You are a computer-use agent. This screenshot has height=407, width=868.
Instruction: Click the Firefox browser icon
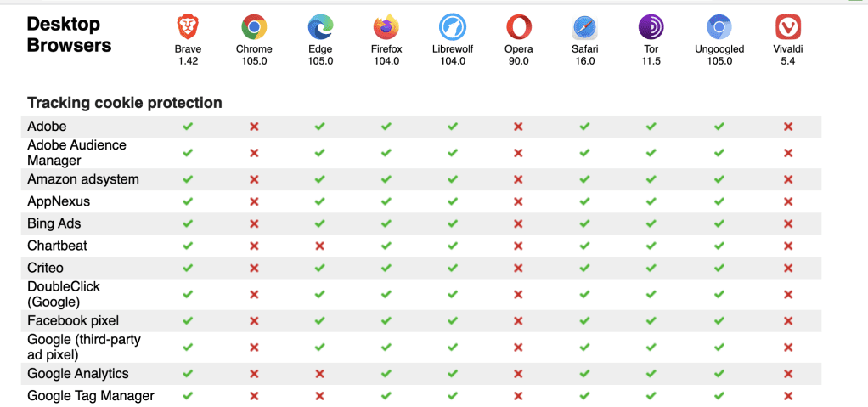click(x=386, y=27)
